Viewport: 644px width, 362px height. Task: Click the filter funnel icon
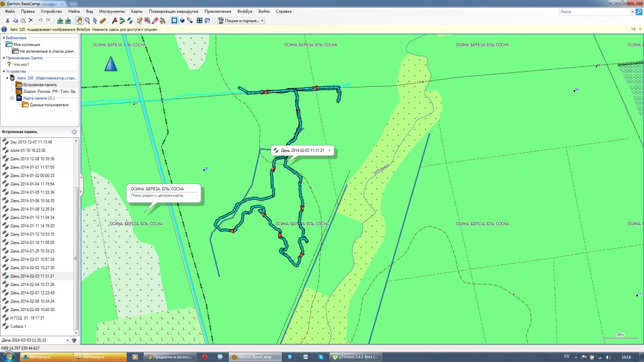pyautogui.click(x=74, y=340)
